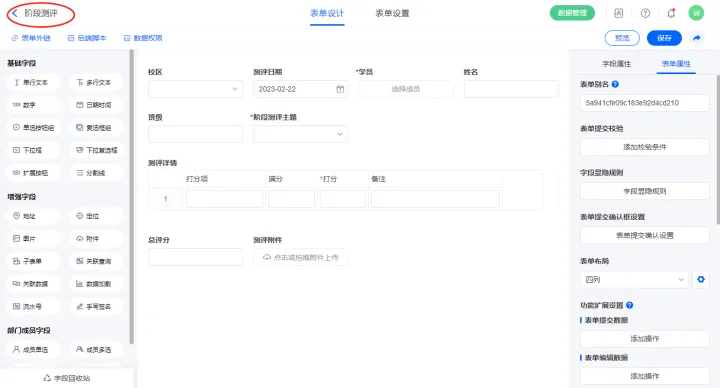Open the 字段回收站 field recycle bin
The image size is (720, 388).
coord(67,378)
